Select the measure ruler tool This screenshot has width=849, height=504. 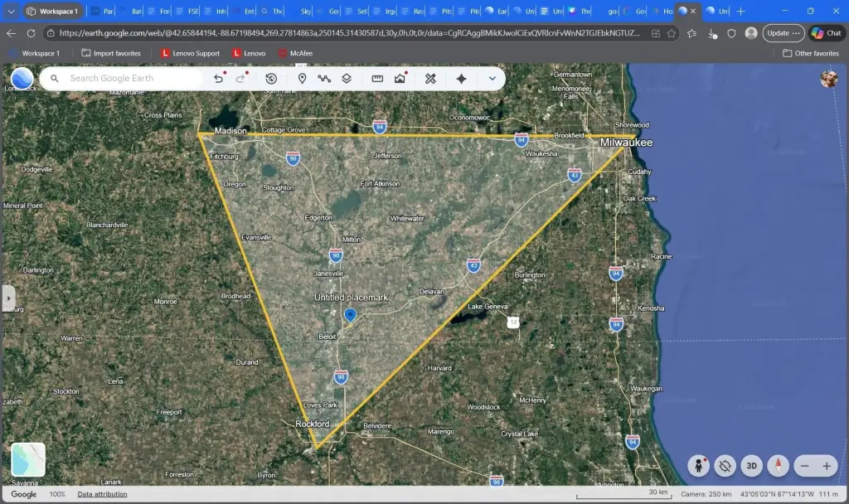coord(377,79)
